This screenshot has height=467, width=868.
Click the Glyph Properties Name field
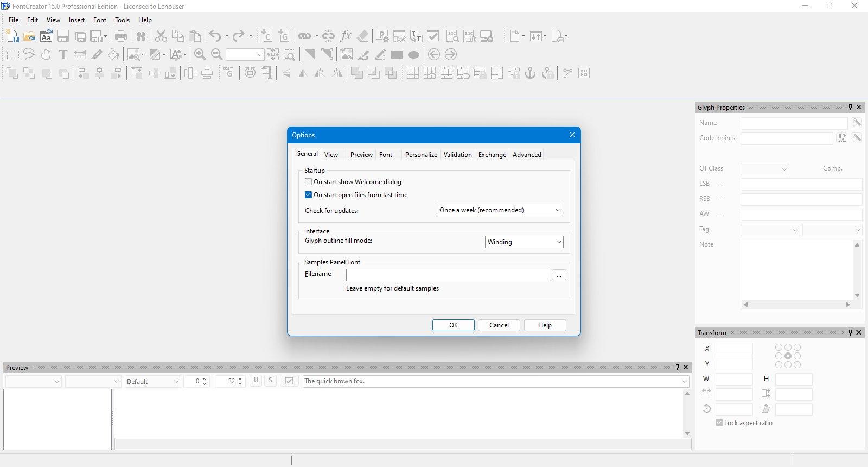click(794, 123)
